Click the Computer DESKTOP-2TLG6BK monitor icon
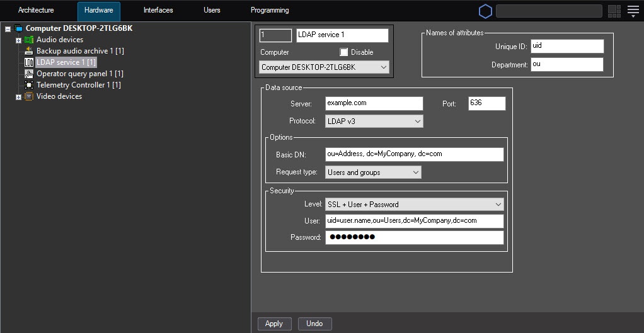The height and width of the screenshot is (333, 644). click(x=18, y=28)
